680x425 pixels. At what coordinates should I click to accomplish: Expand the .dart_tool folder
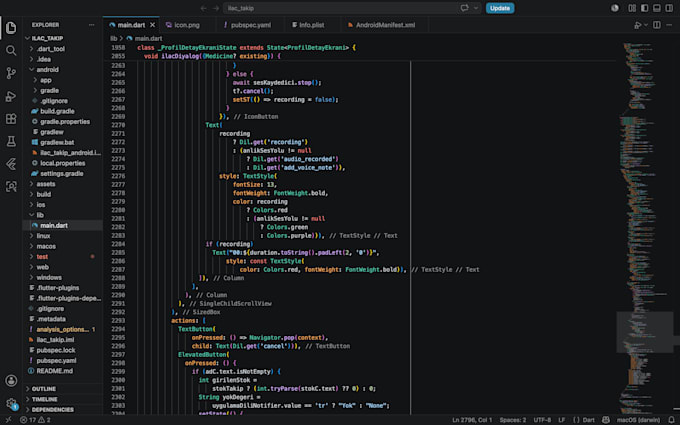coord(62,49)
